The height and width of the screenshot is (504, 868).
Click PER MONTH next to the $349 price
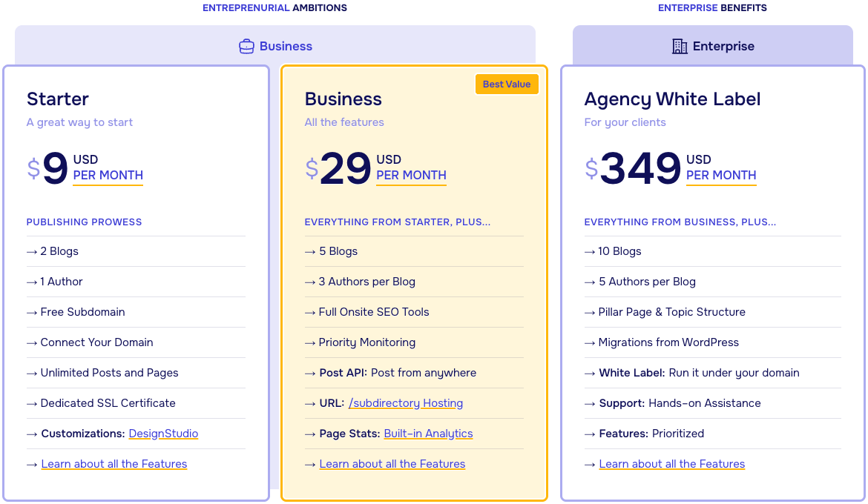click(721, 176)
